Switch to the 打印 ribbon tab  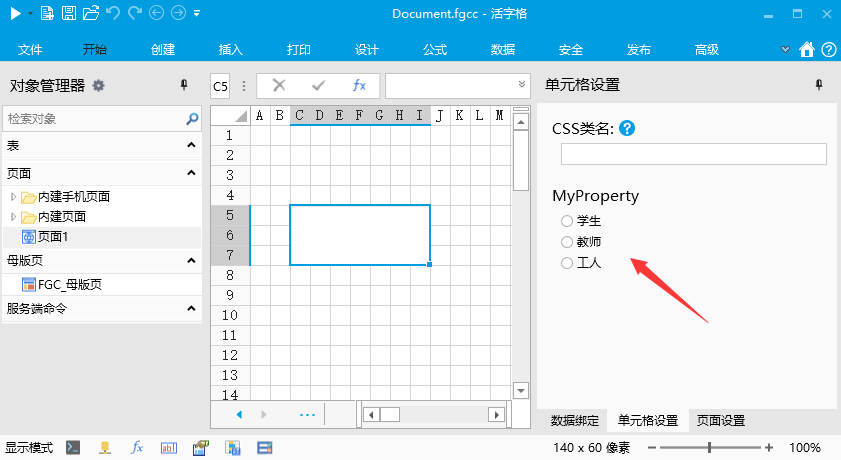click(x=299, y=49)
